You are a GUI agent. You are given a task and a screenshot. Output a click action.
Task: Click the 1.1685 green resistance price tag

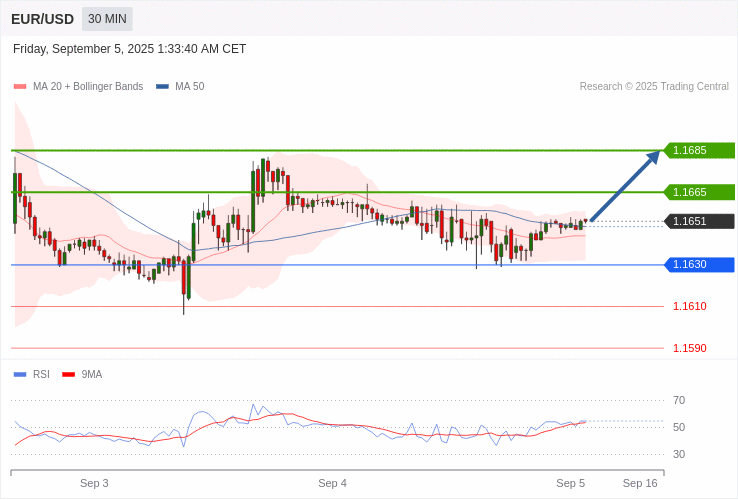[699, 151]
